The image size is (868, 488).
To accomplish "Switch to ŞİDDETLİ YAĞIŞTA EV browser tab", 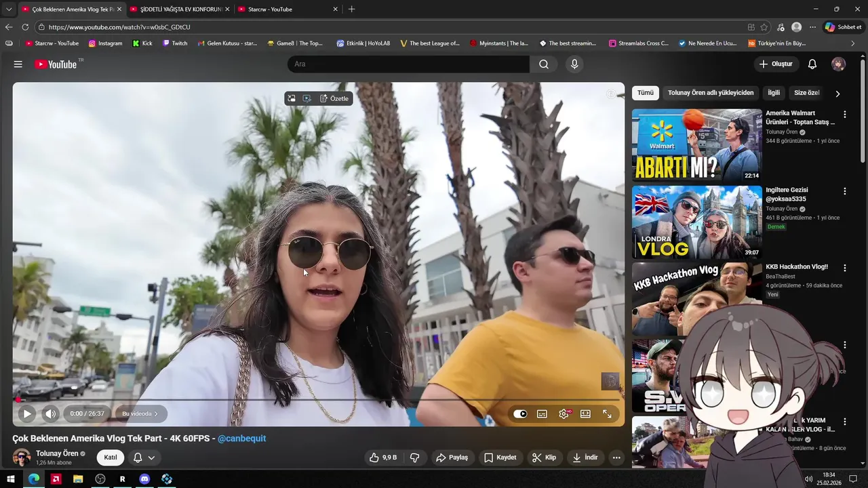I will coord(180,9).
